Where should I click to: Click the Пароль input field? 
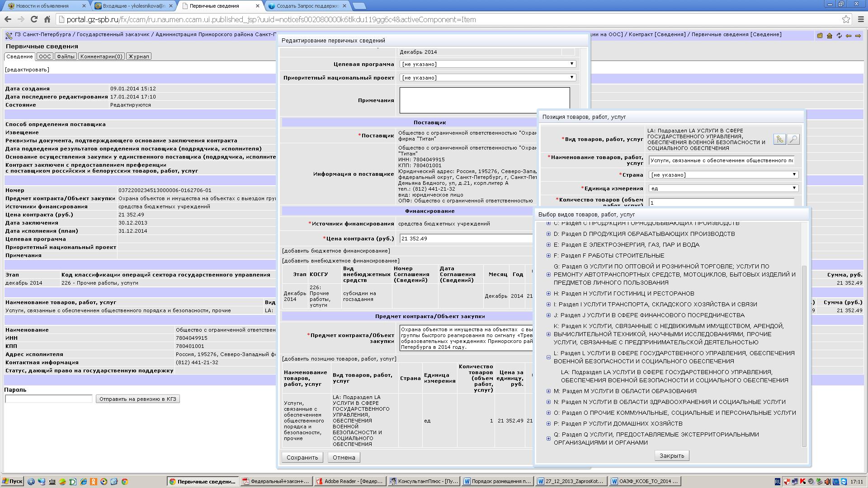tap(49, 399)
